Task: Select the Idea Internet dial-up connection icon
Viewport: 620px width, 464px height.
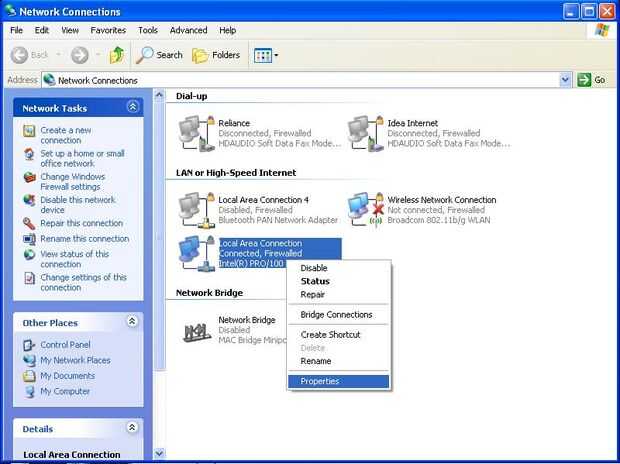Action: (365, 133)
